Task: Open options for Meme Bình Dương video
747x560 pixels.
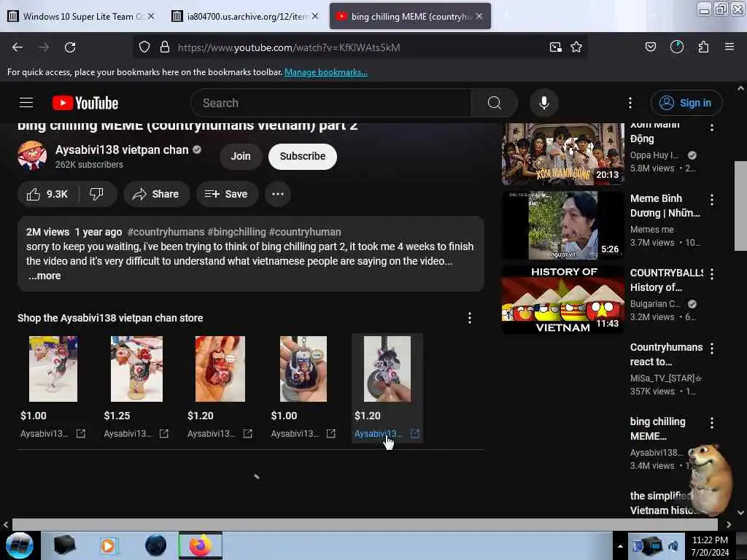Action: [712, 200]
